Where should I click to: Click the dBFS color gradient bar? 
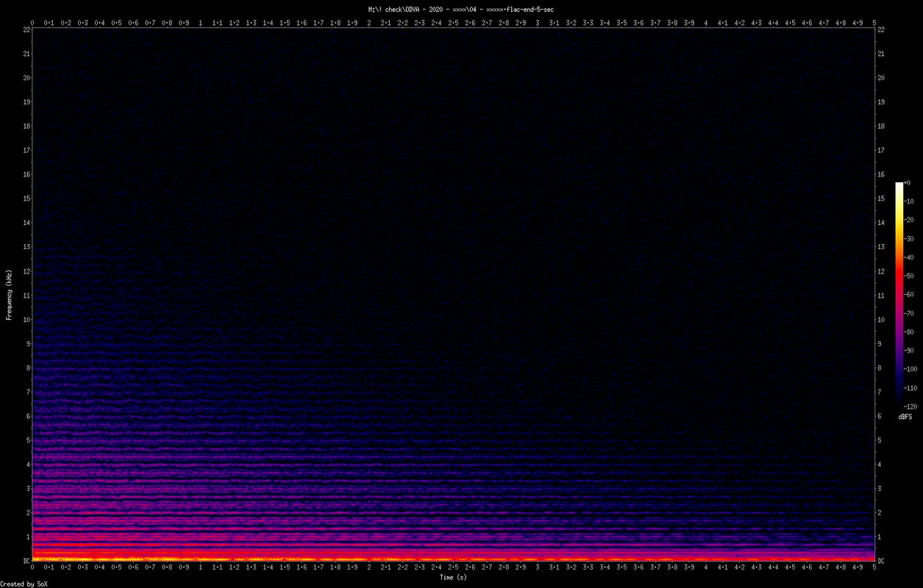(899, 293)
